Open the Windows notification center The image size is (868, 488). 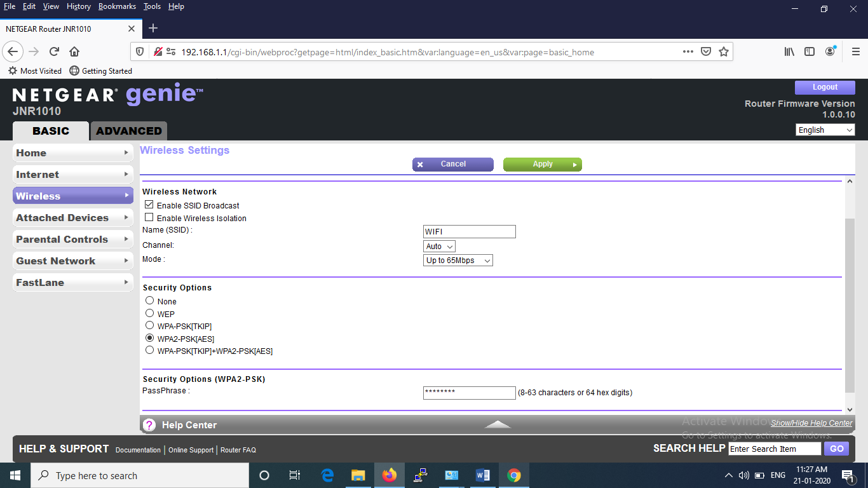[848, 475]
